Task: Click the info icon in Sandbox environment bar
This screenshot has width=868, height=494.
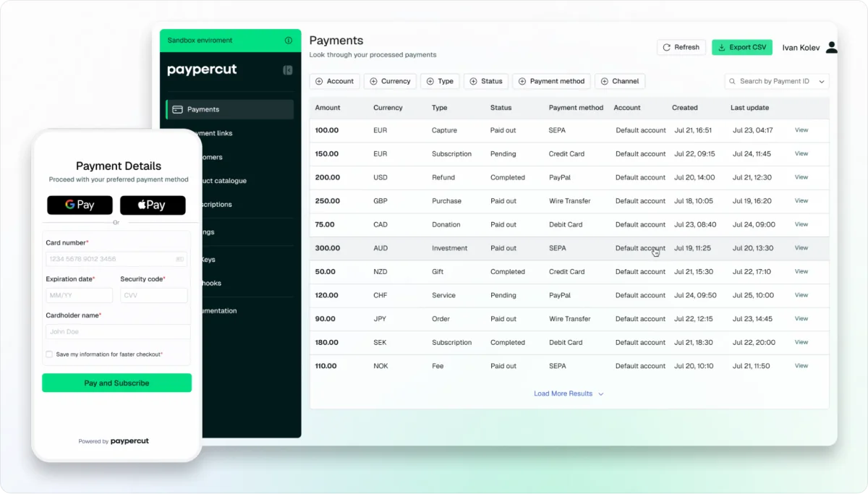Action: coord(289,41)
